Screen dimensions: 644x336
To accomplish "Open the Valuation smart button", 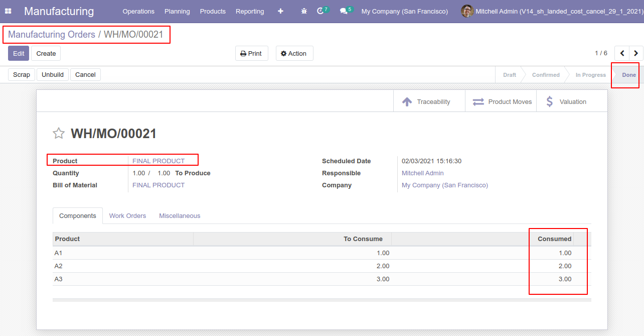I will click(x=567, y=101).
